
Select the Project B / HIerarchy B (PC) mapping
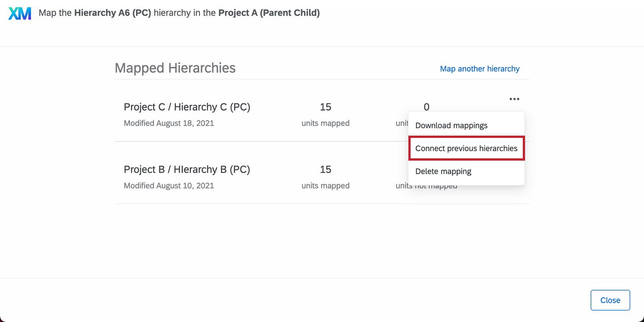187,169
